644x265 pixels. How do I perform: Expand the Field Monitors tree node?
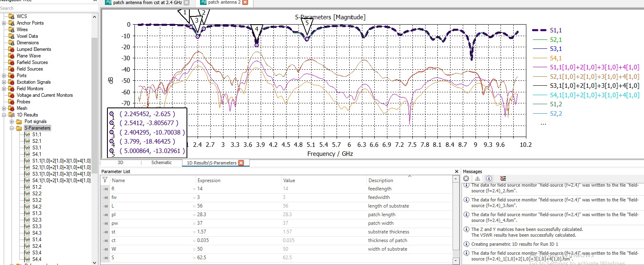(x=4, y=89)
